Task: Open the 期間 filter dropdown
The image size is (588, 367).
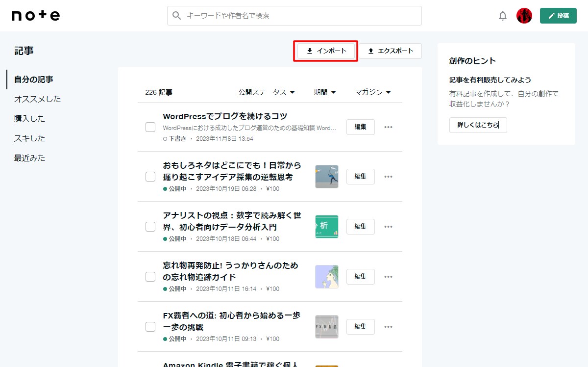Action: pyautogui.click(x=325, y=92)
